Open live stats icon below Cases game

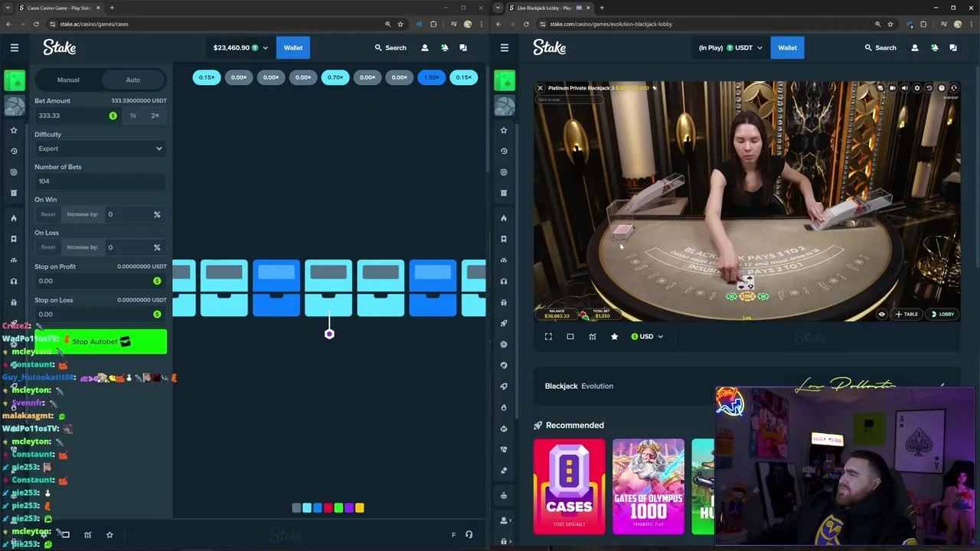(x=87, y=535)
